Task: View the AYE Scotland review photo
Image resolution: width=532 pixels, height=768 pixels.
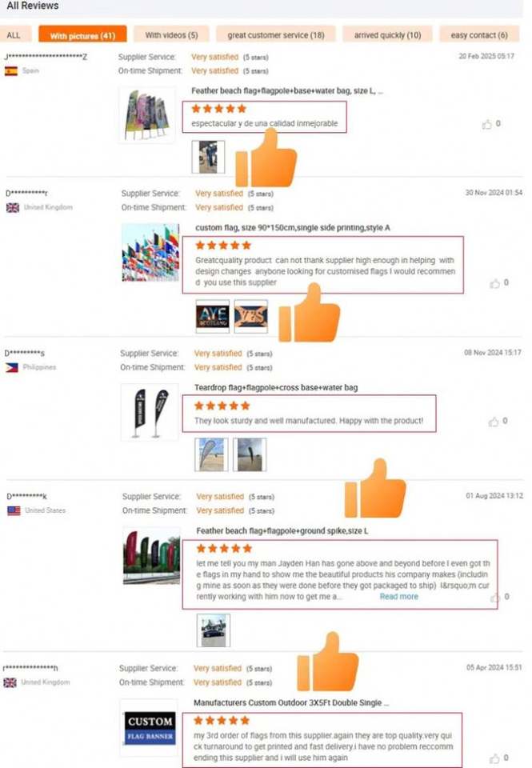Action: [213, 317]
